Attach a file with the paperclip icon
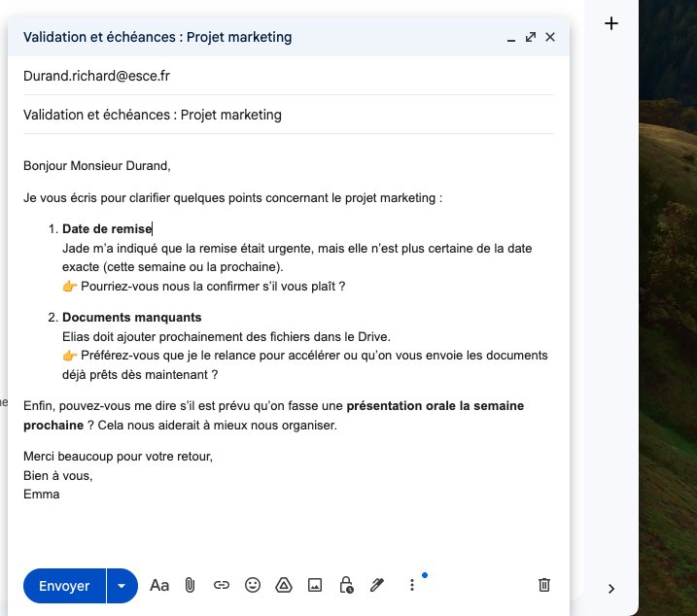This screenshot has height=616, width=697. (x=191, y=585)
